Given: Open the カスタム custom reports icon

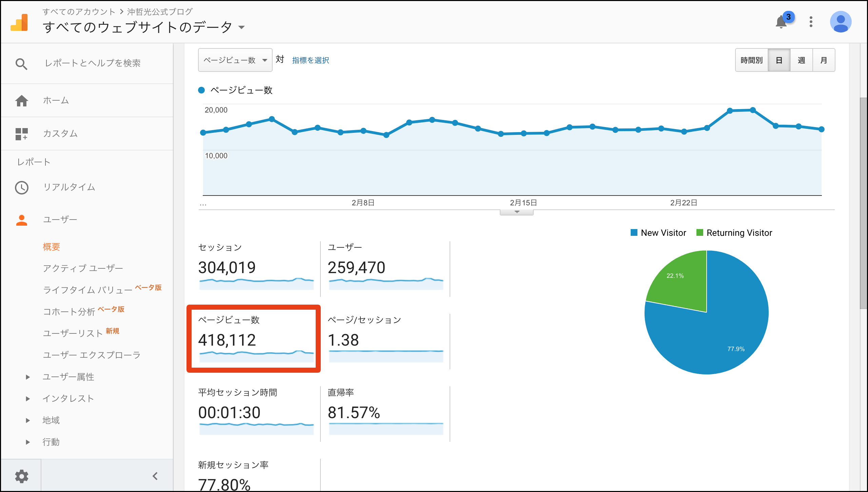Looking at the screenshot, I should [22, 134].
